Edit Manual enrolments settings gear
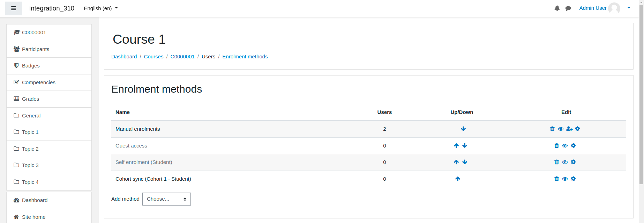Image resolution: width=644 pixels, height=223 pixels. coord(577,129)
